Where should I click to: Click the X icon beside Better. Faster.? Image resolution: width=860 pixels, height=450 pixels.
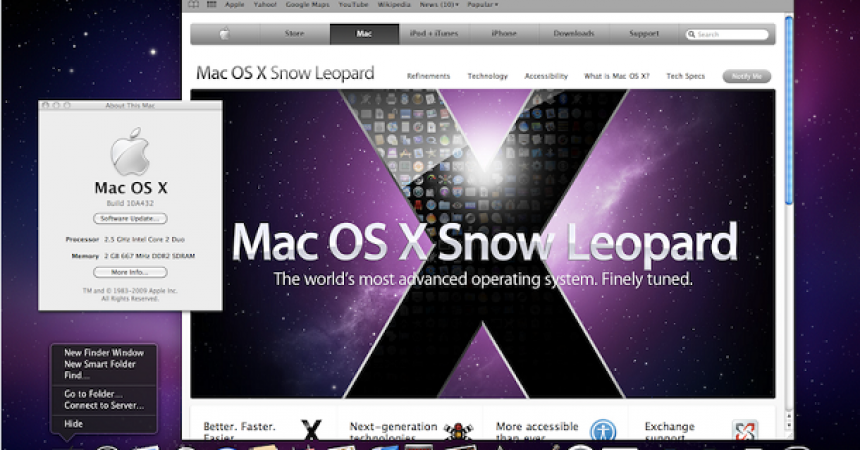click(x=312, y=430)
